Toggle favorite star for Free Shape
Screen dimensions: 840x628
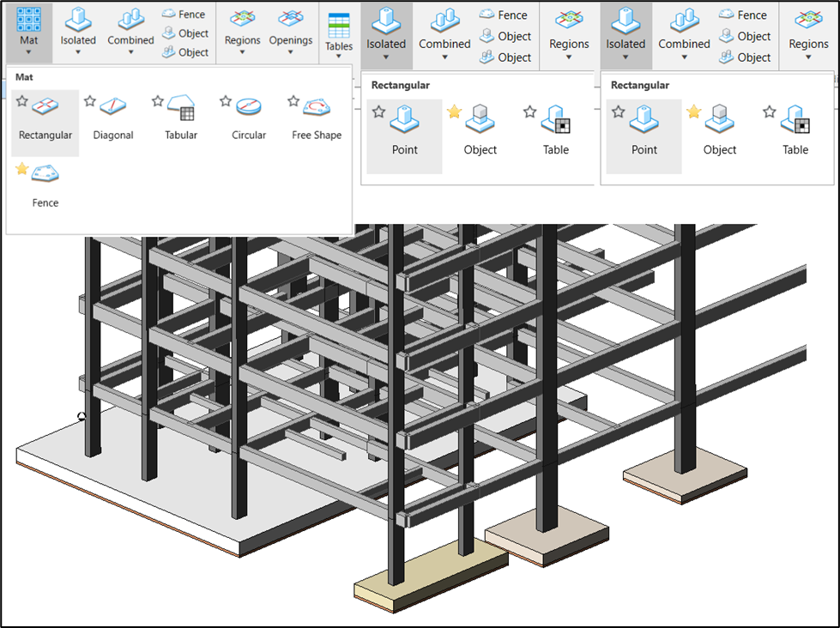tap(293, 101)
